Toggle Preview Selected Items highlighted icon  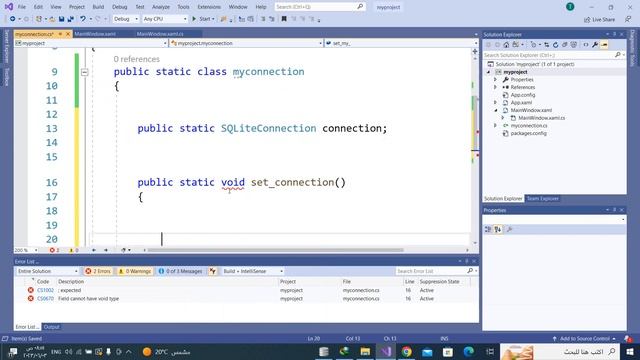(604, 45)
